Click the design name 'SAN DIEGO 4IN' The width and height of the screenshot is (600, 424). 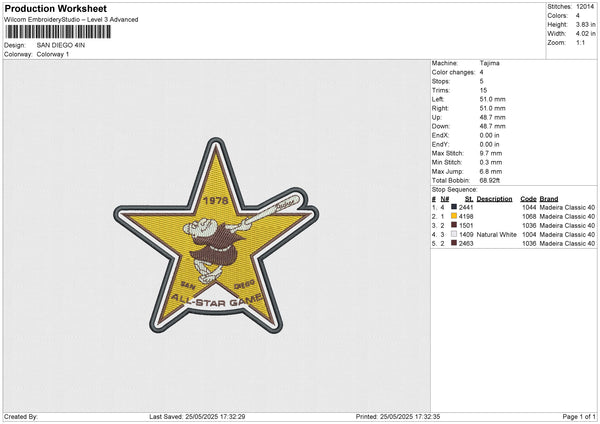click(61, 45)
